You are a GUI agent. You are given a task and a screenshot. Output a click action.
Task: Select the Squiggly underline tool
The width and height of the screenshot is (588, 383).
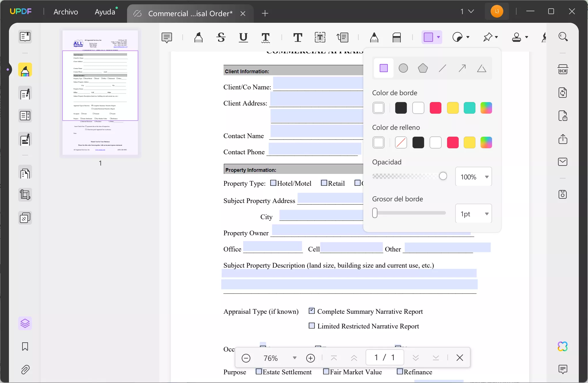pos(265,37)
